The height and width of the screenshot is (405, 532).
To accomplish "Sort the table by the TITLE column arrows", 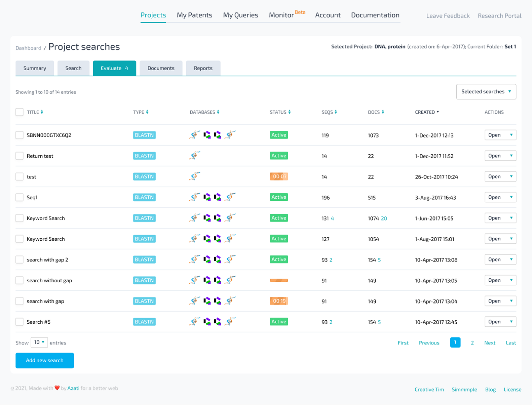I will coord(42,112).
